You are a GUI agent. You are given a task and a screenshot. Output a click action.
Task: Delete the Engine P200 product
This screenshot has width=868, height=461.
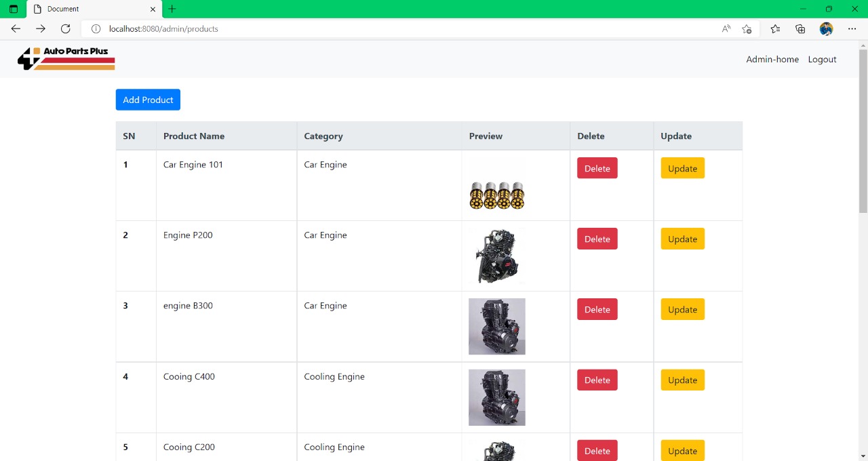click(597, 239)
